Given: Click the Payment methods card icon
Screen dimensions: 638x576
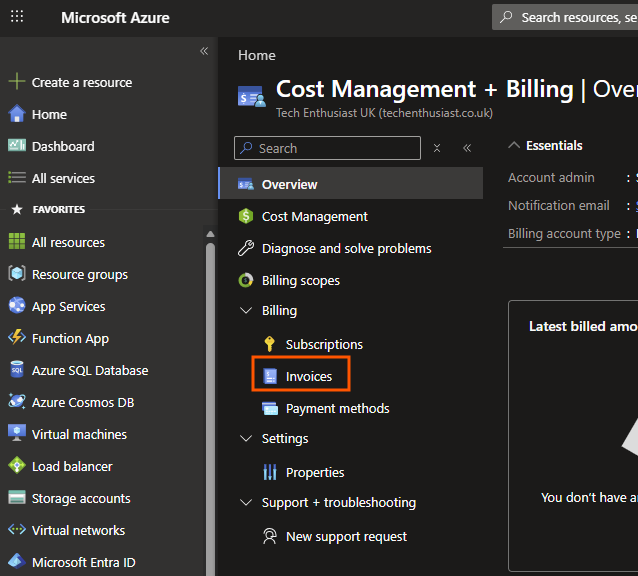Looking at the screenshot, I should [270, 408].
